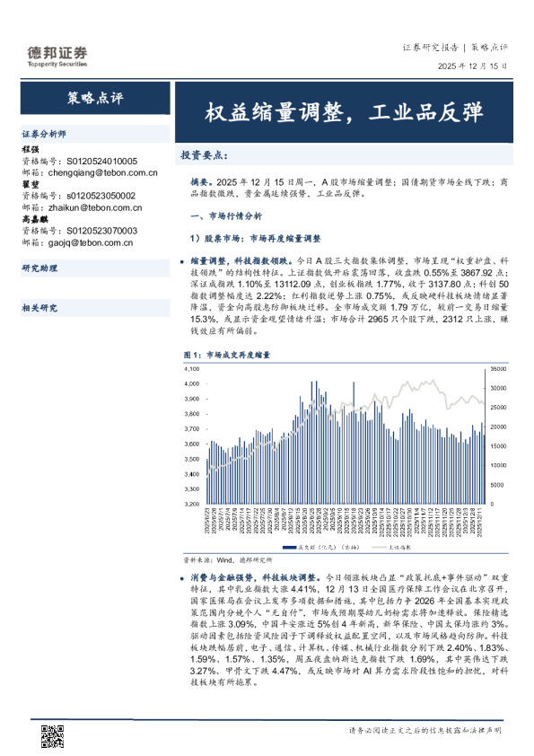Viewport: 534px width, 756px height.
Task: Select analyst name 高嘉麒
Action: coord(35,219)
